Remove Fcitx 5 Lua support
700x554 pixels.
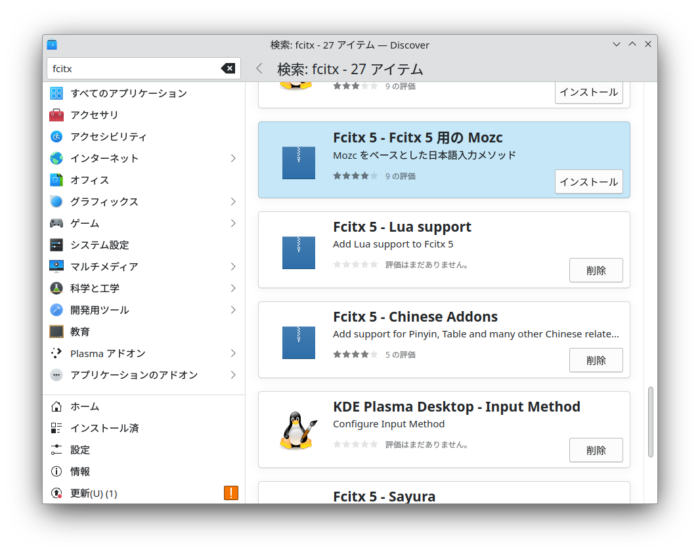[596, 270]
